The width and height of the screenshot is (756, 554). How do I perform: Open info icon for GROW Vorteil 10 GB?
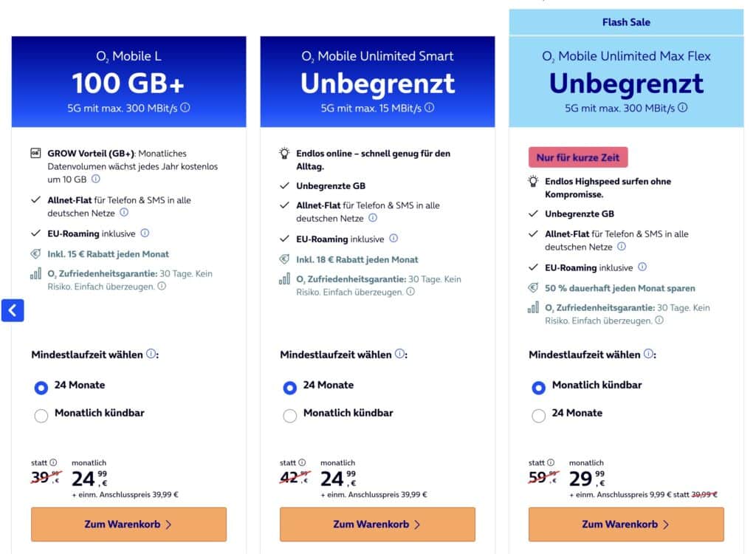[96, 179]
